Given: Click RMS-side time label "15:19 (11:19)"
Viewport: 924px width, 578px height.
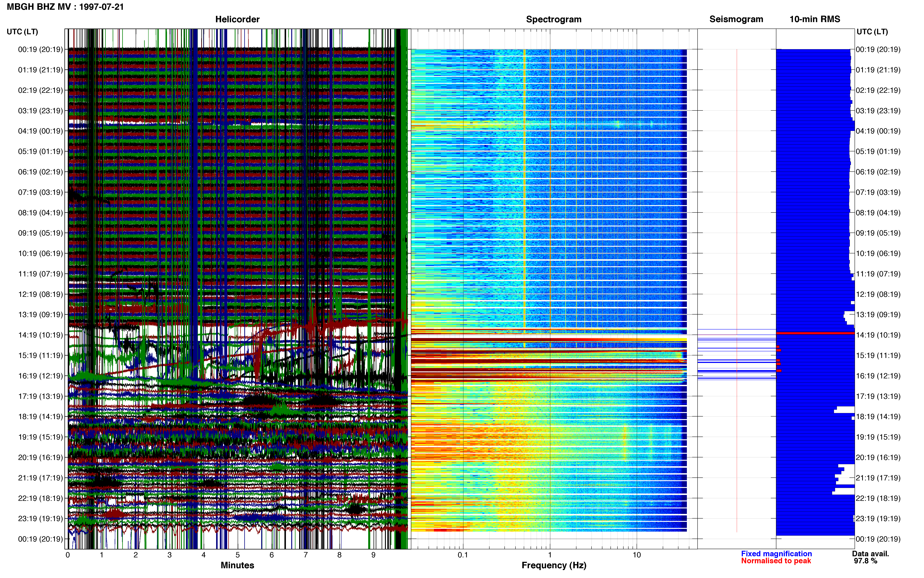Looking at the screenshot, I should [x=878, y=356].
